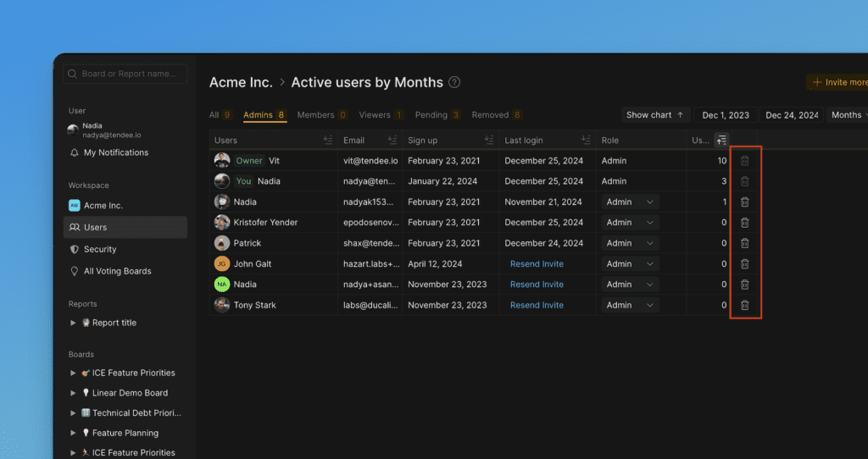
Task: Click the All Voting Boards lightbulb icon
Action: pos(75,271)
